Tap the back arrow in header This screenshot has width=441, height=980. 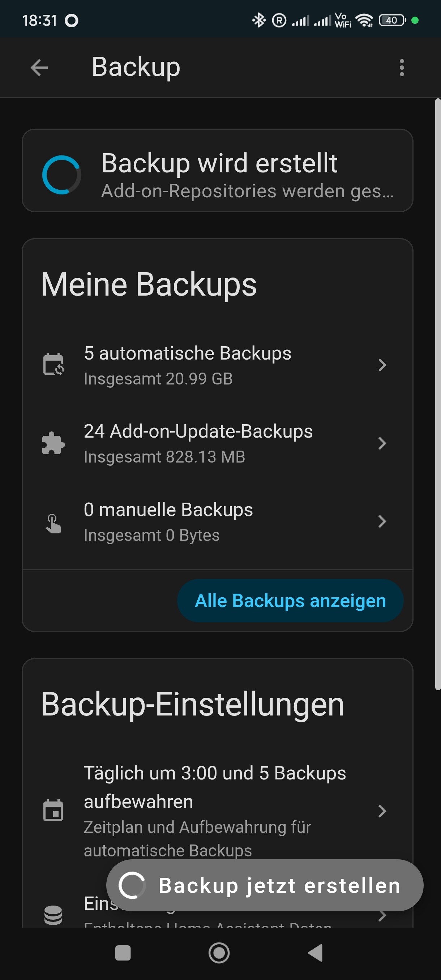(39, 68)
